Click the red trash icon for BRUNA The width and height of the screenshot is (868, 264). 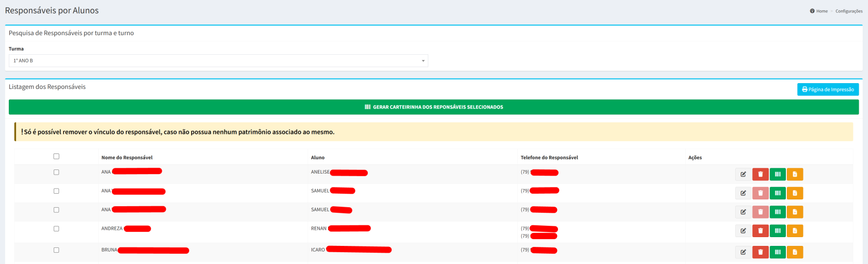(x=760, y=252)
